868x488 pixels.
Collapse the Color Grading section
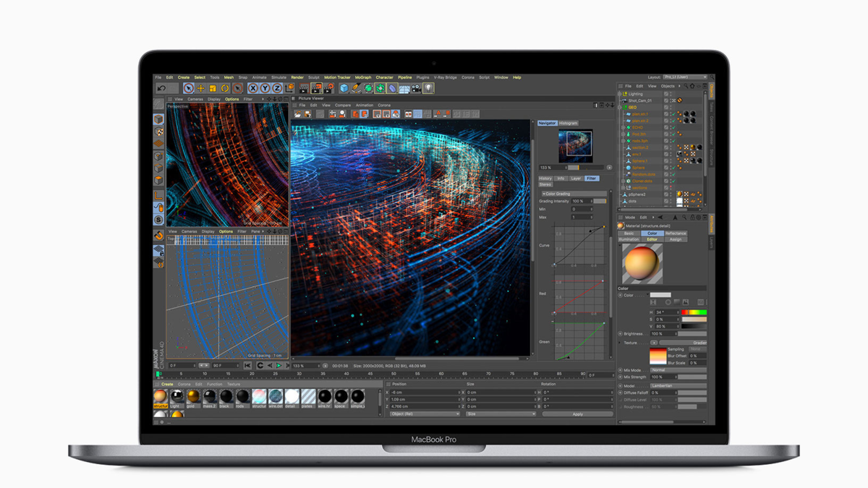[544, 194]
